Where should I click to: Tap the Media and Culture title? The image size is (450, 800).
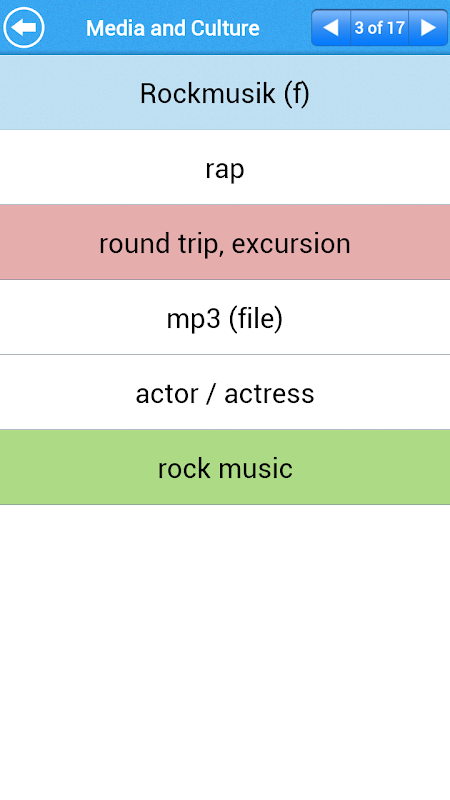tap(172, 28)
